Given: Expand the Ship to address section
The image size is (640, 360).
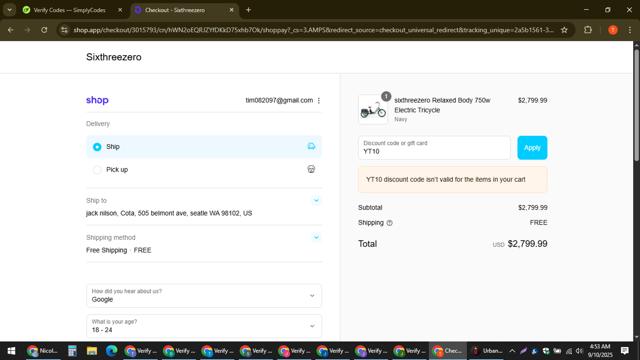Looking at the screenshot, I should [x=316, y=200].
